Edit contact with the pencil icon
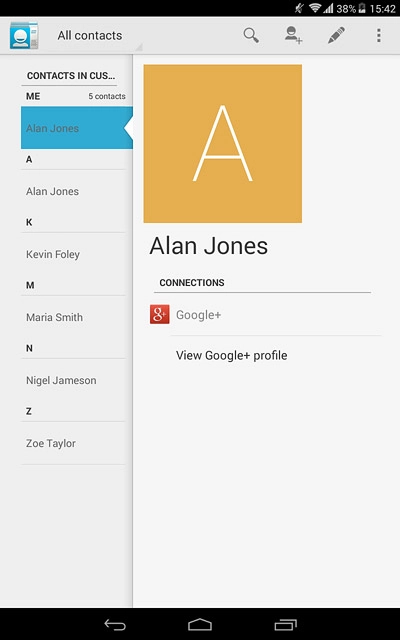 click(x=336, y=36)
